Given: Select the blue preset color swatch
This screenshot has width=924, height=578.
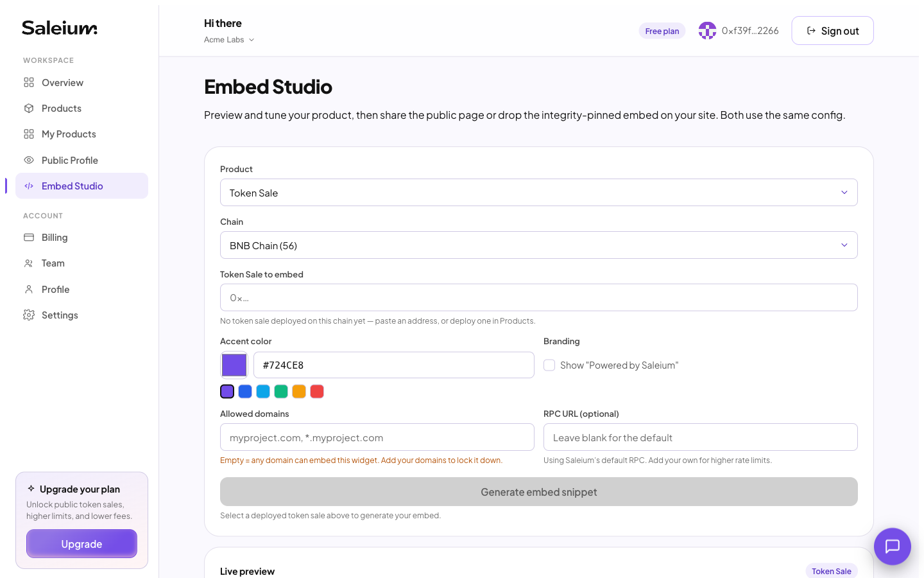Looking at the screenshot, I should click(245, 391).
